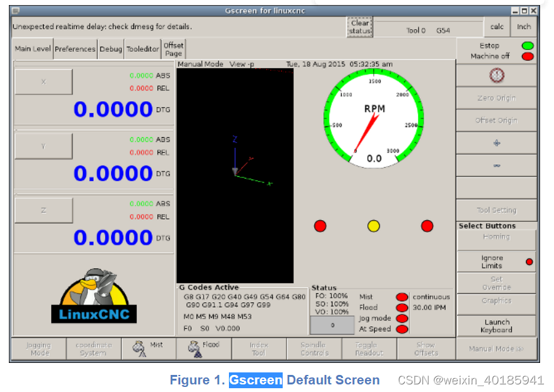Open Index Tool from the bottom toolbar
This screenshot has height=392, width=554.
coord(259,348)
